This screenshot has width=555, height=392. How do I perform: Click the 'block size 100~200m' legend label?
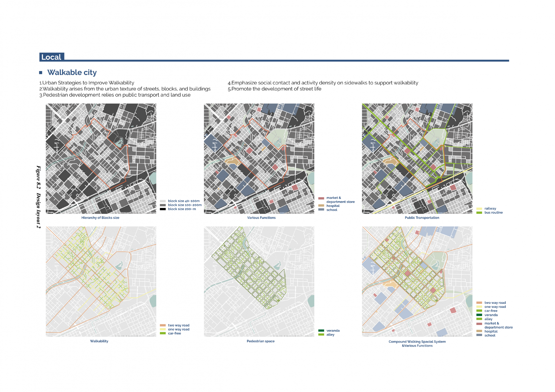pyautogui.click(x=185, y=205)
